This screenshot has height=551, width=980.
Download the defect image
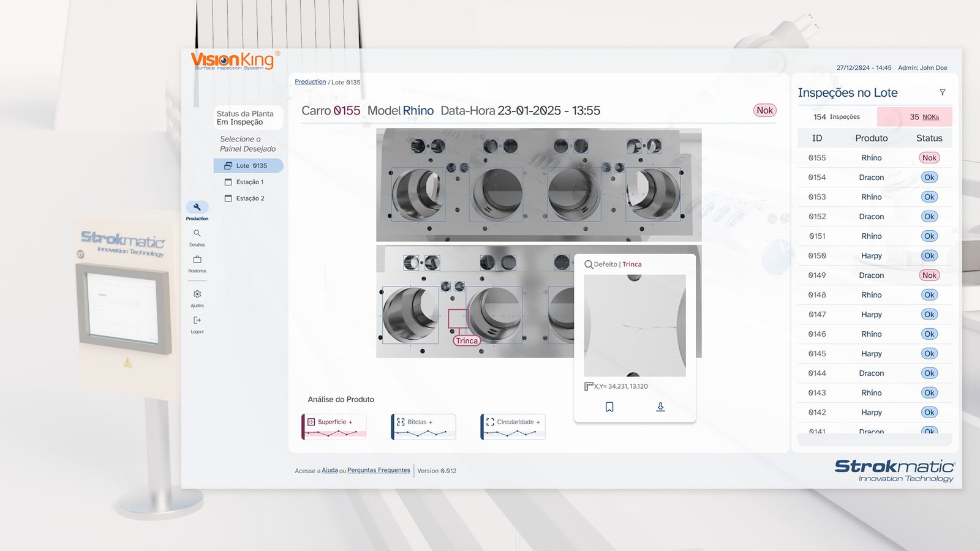click(660, 407)
